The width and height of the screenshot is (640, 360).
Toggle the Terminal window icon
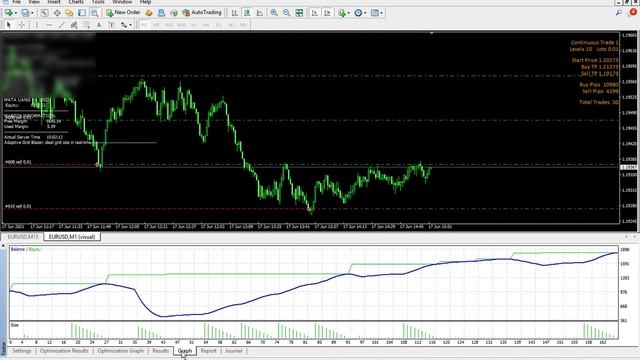[x=82, y=13]
